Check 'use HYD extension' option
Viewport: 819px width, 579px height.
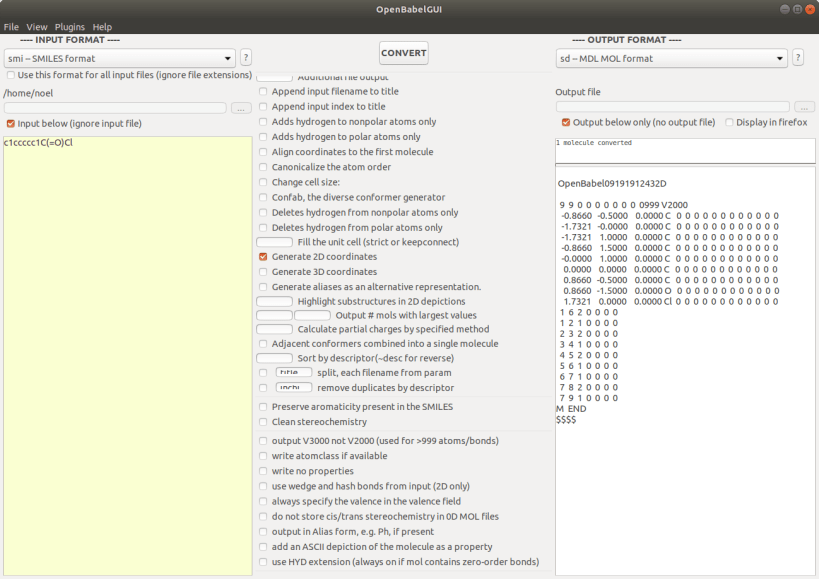pyautogui.click(x=263, y=562)
